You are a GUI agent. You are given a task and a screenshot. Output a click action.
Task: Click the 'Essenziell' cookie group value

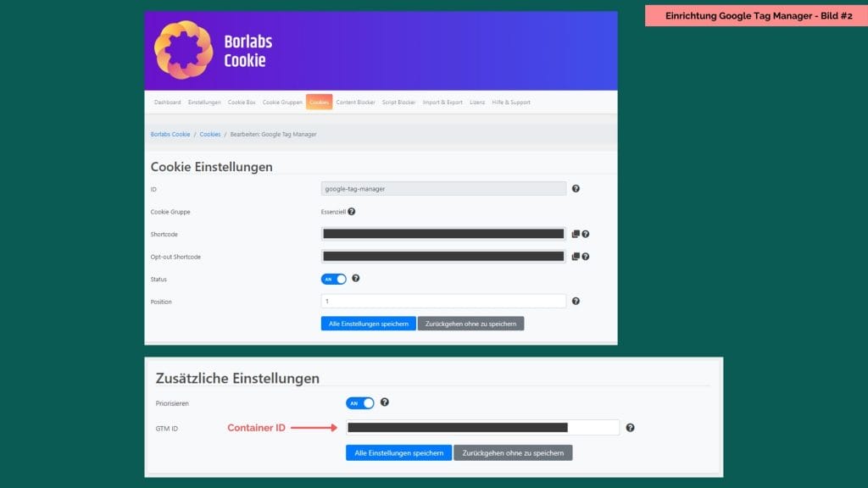[x=333, y=212]
